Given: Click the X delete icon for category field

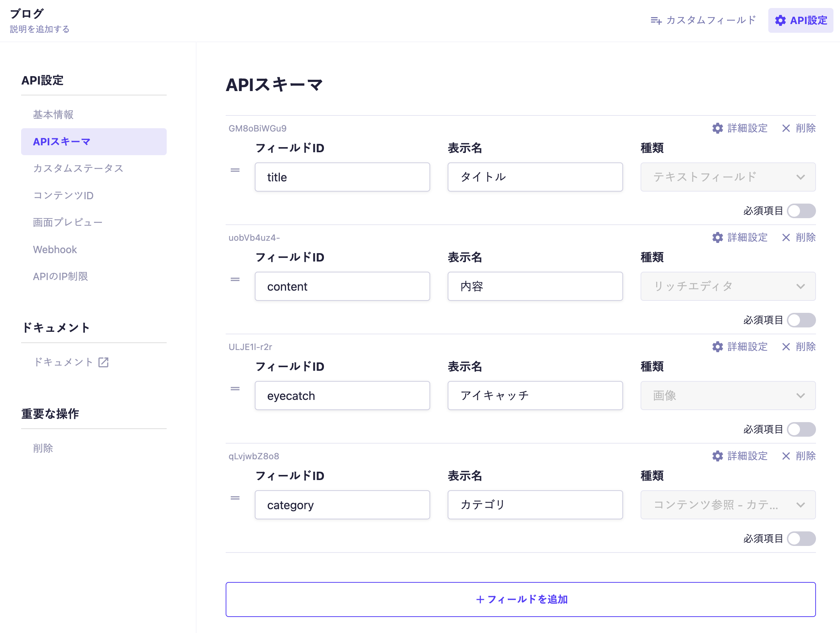Looking at the screenshot, I should point(786,456).
